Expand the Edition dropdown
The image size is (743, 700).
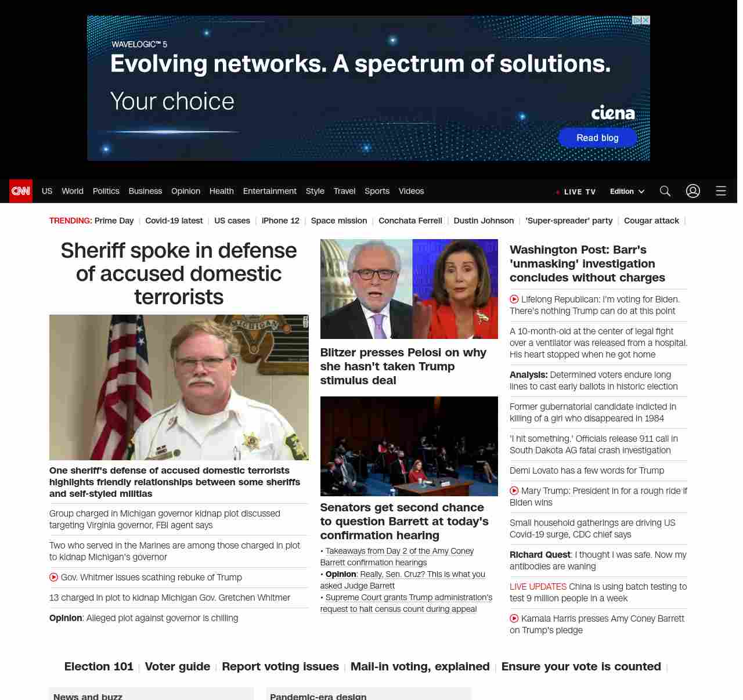[x=627, y=192]
